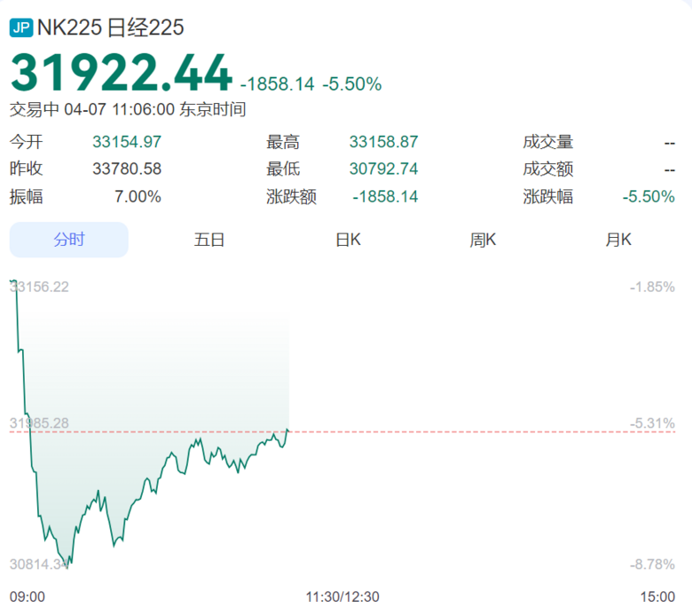Click the NK225 日经225 index title
The image size is (692, 616).
(110, 28)
